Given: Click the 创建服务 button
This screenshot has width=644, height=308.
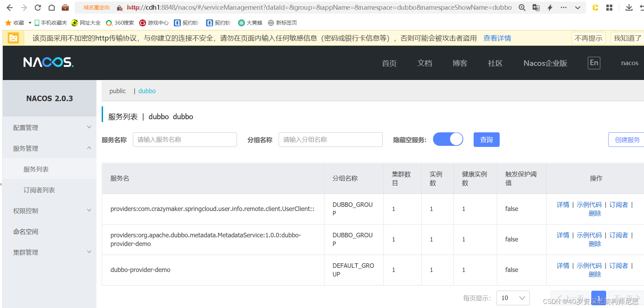Looking at the screenshot, I should (627, 140).
